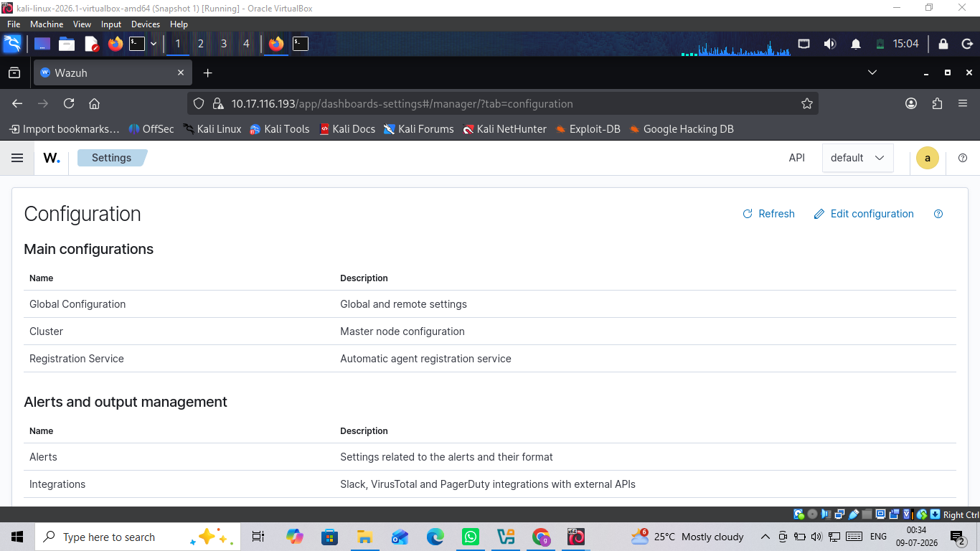Open the Firefox extensions icon
The image size is (980, 551).
click(x=937, y=103)
